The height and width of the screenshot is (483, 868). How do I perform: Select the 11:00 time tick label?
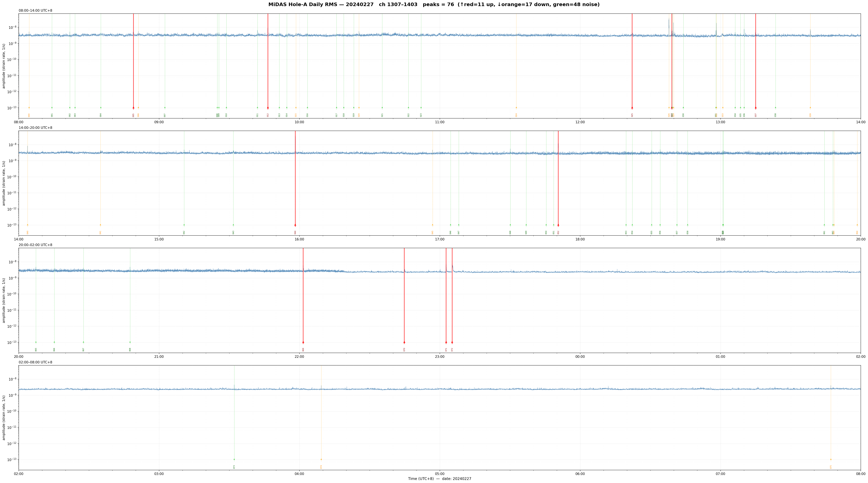pyautogui.click(x=440, y=122)
